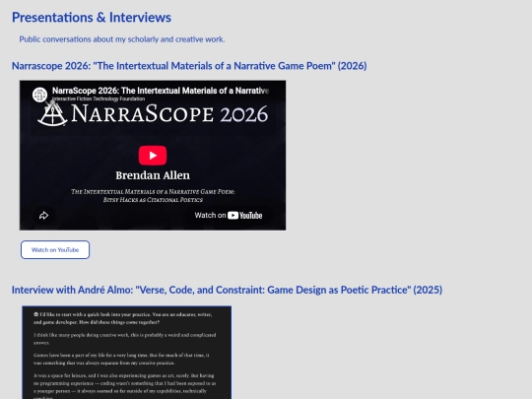Screen dimensions: 532x399
Task: Click the text 'Public conversations about my scholarly and creative work.'
Action: tap(122, 39)
